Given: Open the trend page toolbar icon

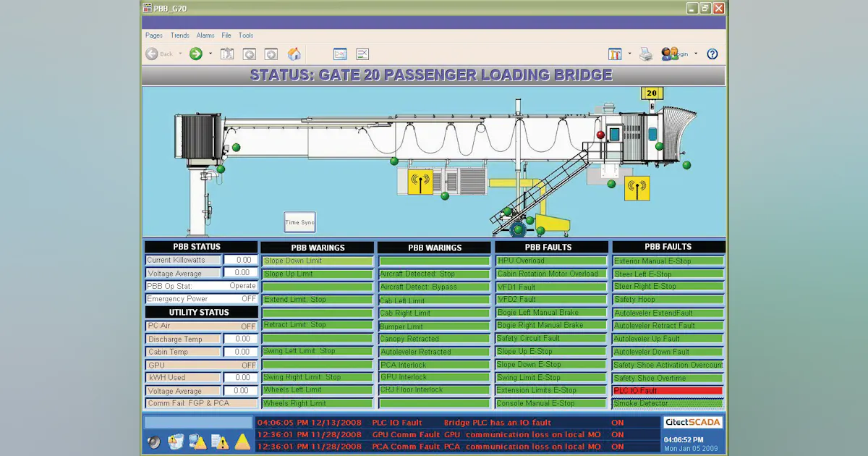Looking at the screenshot, I should pyautogui.click(x=340, y=54).
